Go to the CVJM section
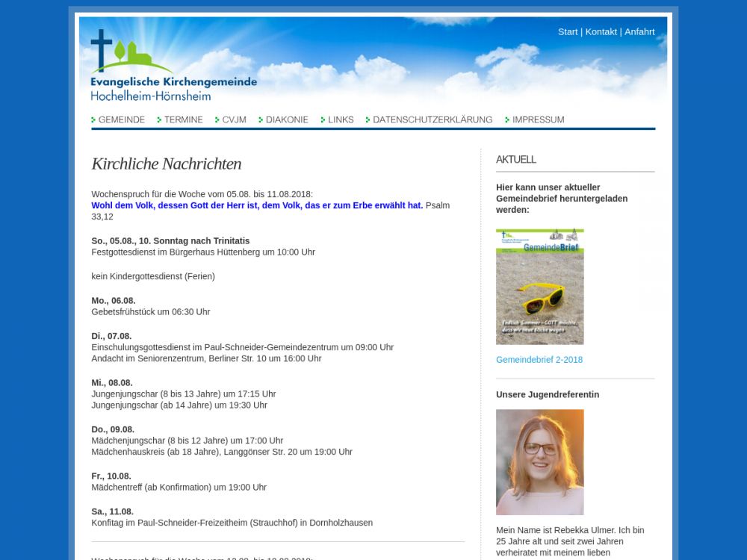This screenshot has height=560, width=747. pos(234,119)
